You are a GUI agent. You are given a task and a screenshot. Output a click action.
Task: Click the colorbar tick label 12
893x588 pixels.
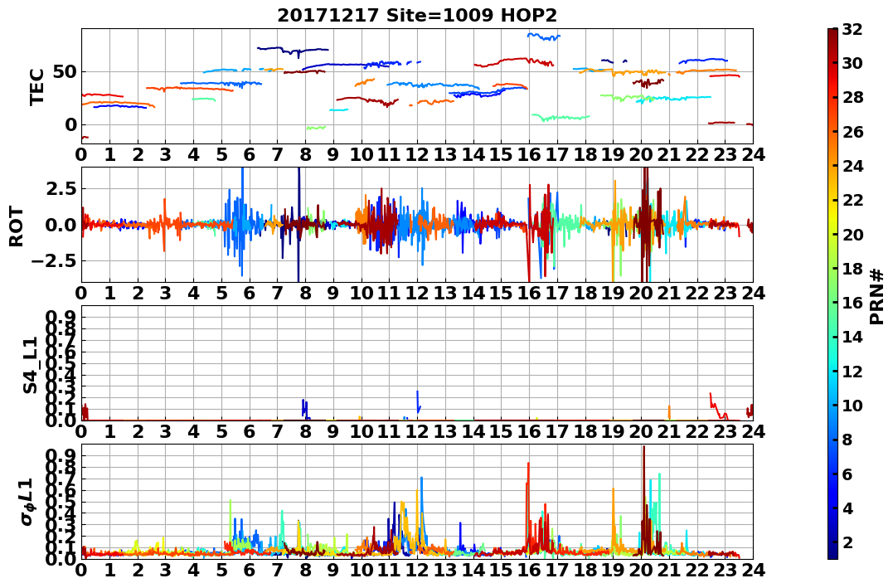pyautogui.click(x=852, y=371)
